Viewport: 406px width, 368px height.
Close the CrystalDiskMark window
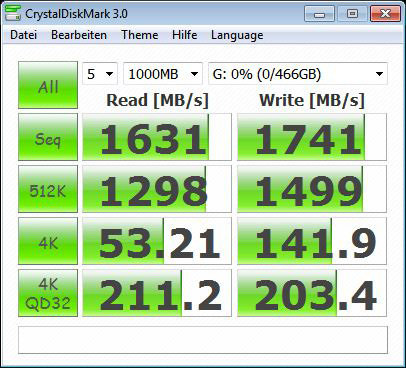pyautogui.click(x=385, y=14)
